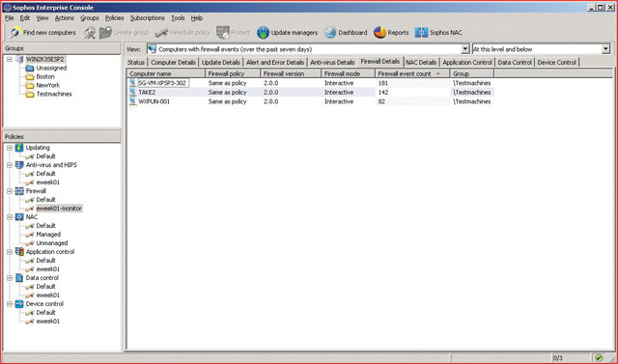Open the Actions menu
The image size is (618, 364).
click(x=65, y=18)
